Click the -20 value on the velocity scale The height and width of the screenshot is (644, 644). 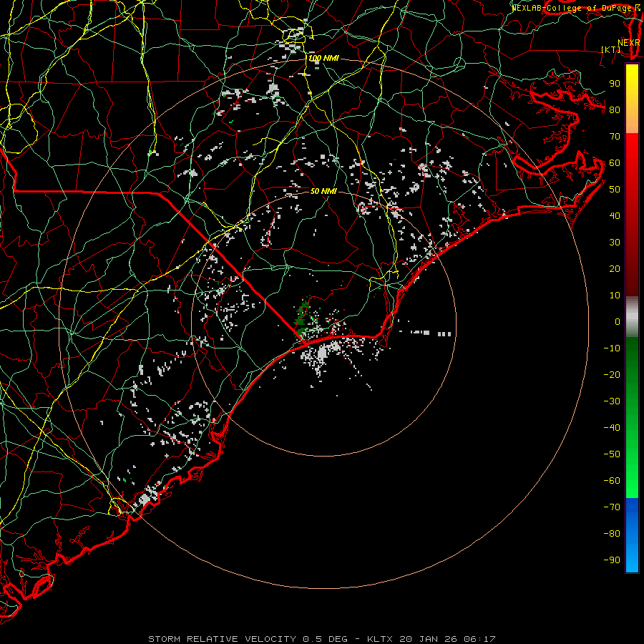click(x=612, y=375)
